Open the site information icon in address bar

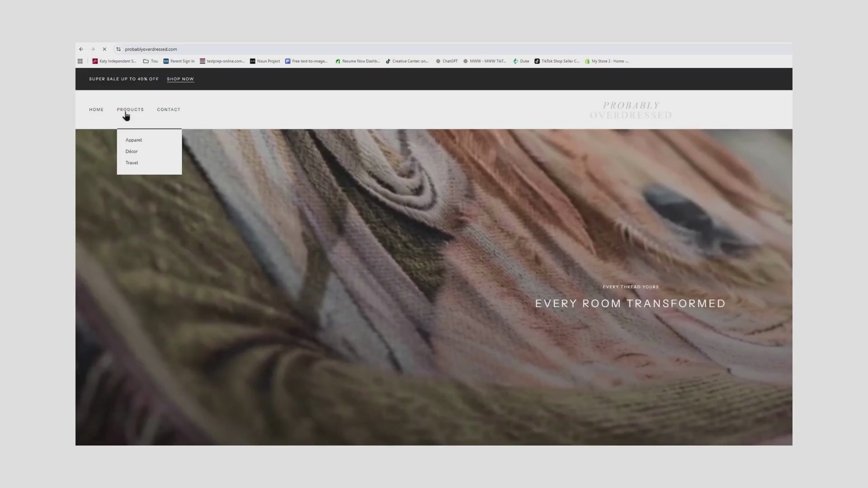click(118, 49)
